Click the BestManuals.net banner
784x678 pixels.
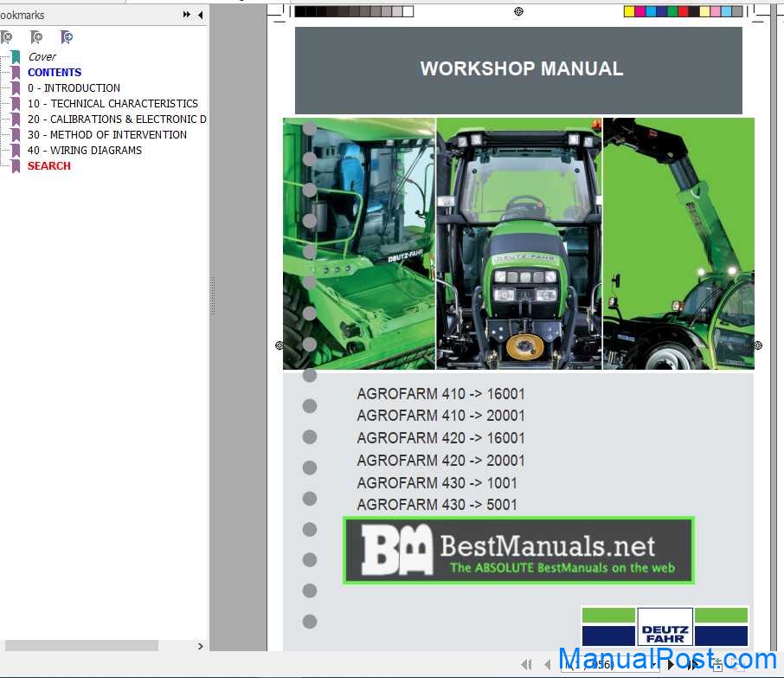pos(518,551)
